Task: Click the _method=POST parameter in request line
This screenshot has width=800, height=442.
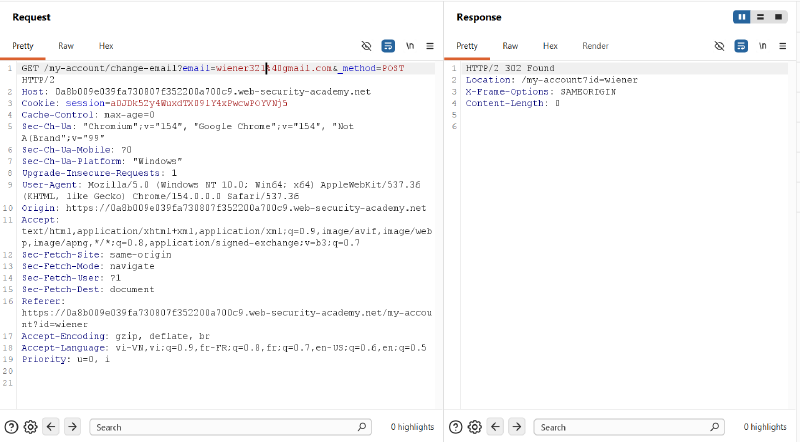Action: click(373, 68)
